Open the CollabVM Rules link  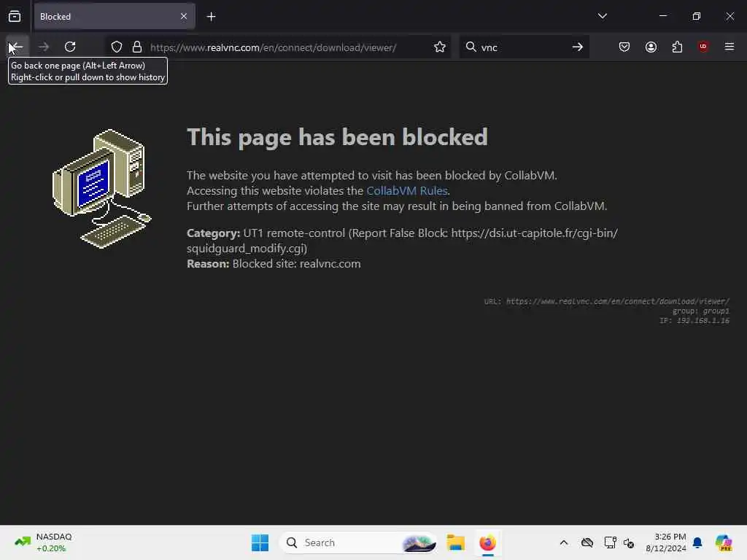coord(407,190)
